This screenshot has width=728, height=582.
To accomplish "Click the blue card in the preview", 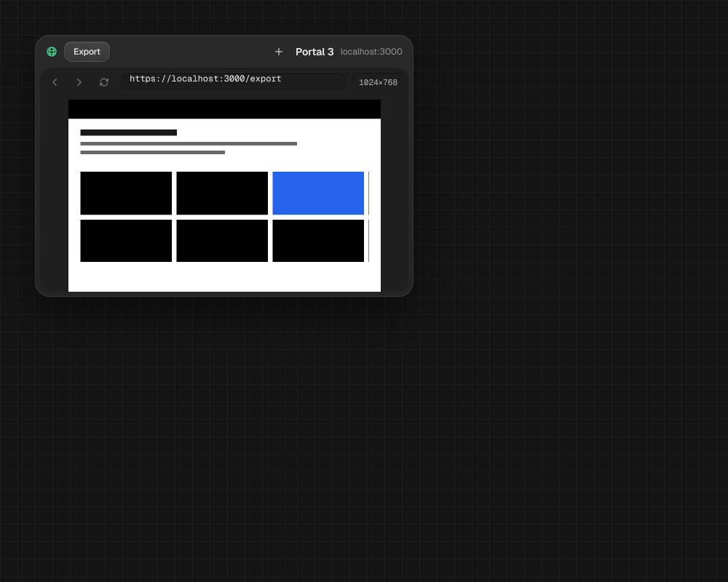I will (318, 193).
